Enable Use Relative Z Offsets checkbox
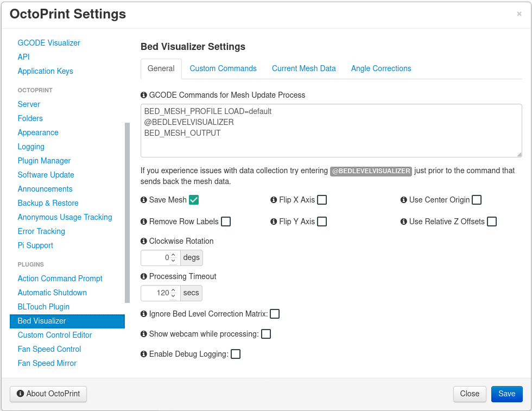The height and width of the screenshot is (411, 532). point(492,222)
